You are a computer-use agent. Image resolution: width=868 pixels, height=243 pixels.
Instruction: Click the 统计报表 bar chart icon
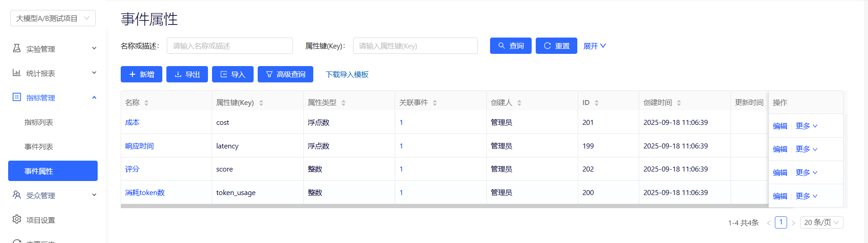[17, 73]
